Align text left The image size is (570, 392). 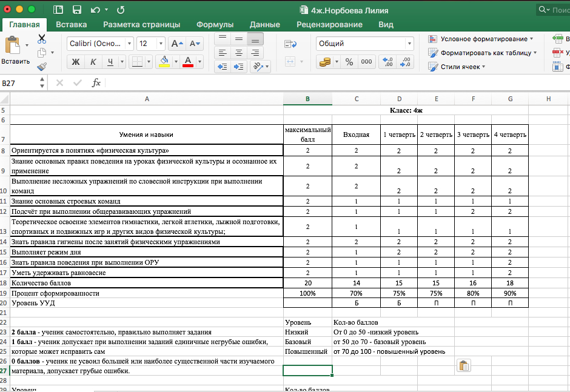[x=223, y=53]
